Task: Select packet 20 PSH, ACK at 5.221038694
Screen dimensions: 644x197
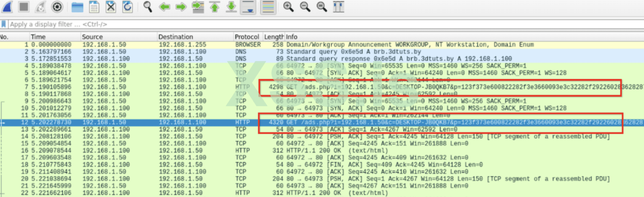Action: pyautogui.click(x=322, y=179)
